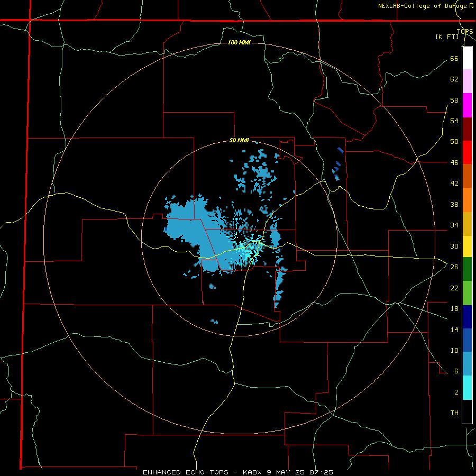Click the dark green legend swatch
The image size is (476, 476).
467,269
